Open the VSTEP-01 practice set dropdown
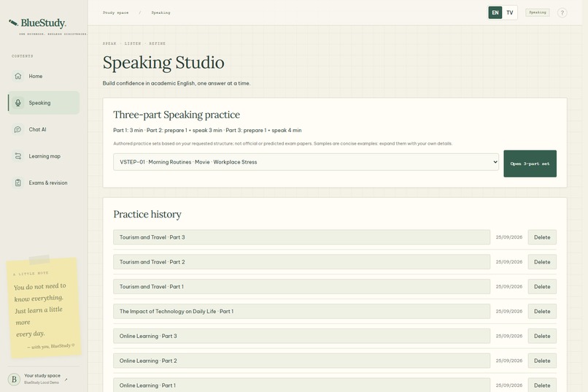 tap(306, 162)
